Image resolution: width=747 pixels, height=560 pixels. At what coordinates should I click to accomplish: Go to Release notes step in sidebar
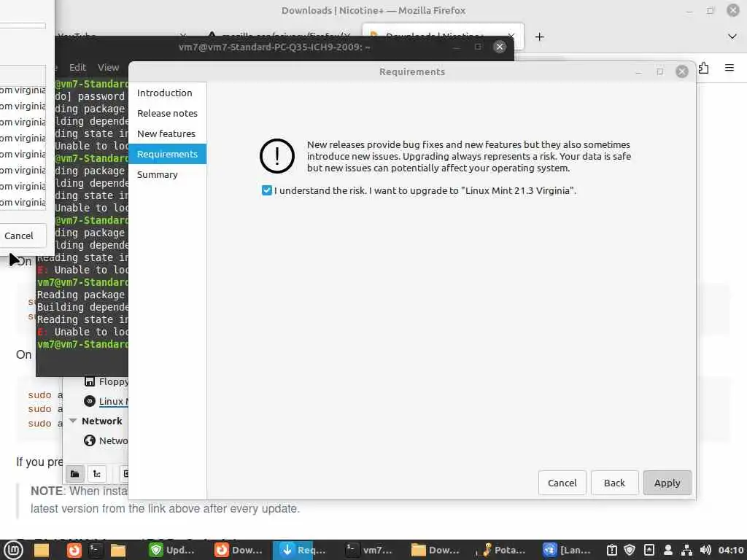click(167, 113)
